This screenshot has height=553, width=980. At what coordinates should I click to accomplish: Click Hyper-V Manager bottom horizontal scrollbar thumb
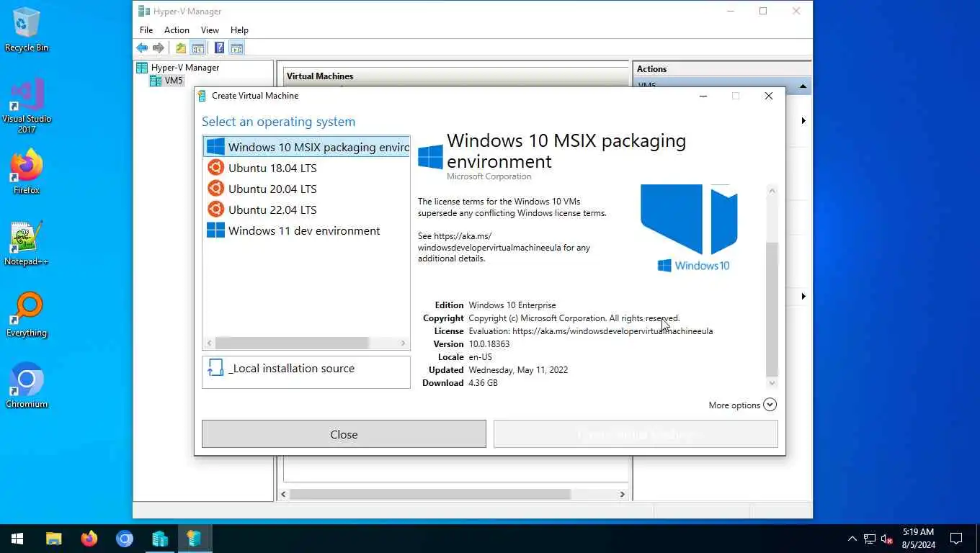[429, 495]
